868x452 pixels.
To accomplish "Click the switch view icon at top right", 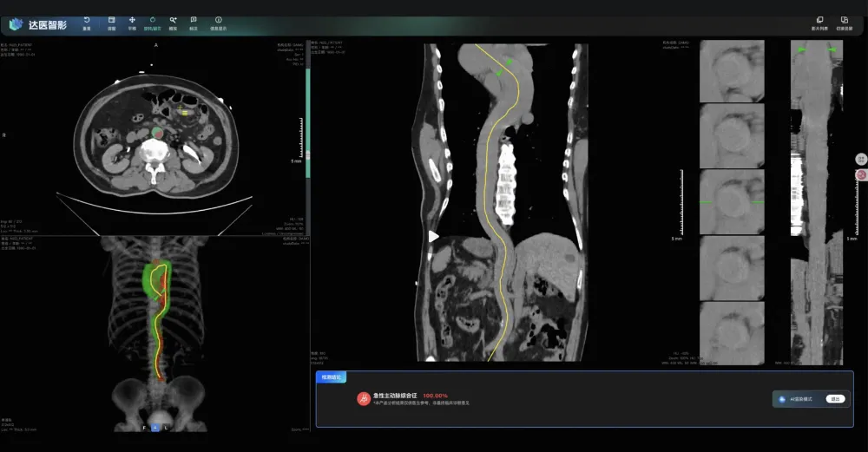I will (x=844, y=23).
